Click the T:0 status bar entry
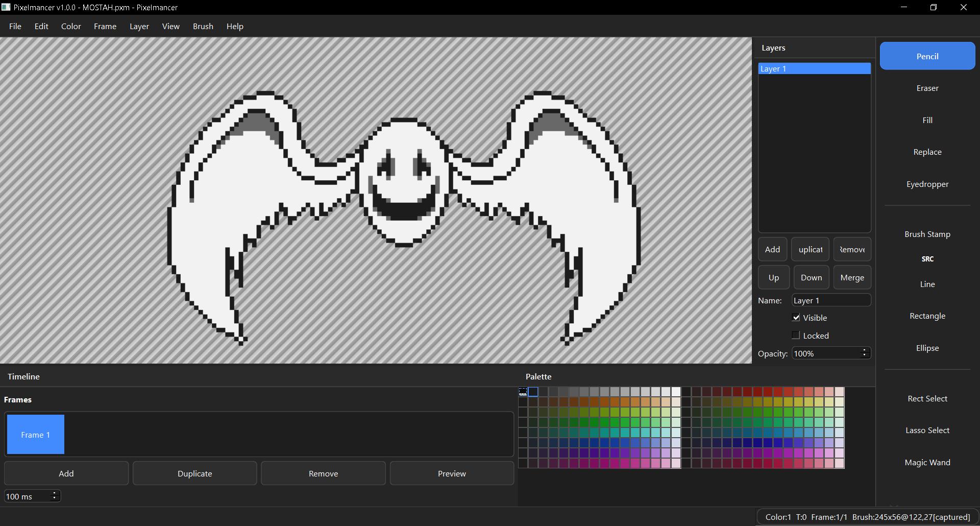980x526 pixels. pyautogui.click(x=801, y=517)
